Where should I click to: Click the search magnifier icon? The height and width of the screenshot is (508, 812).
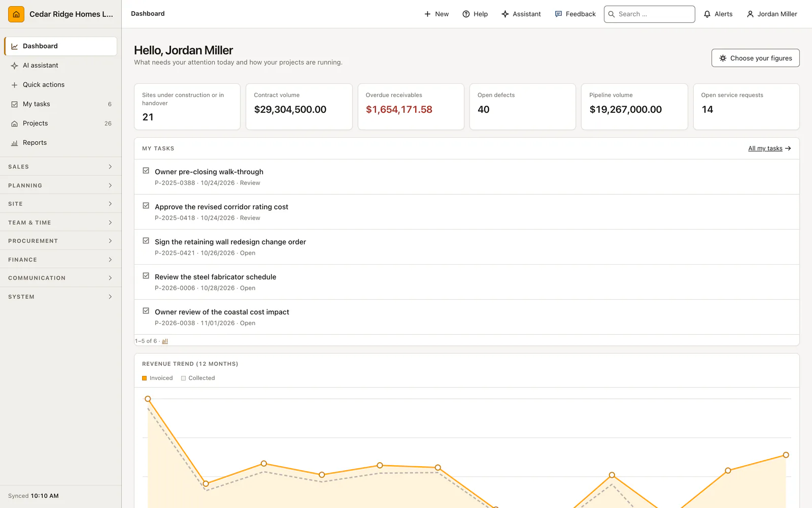(x=612, y=14)
